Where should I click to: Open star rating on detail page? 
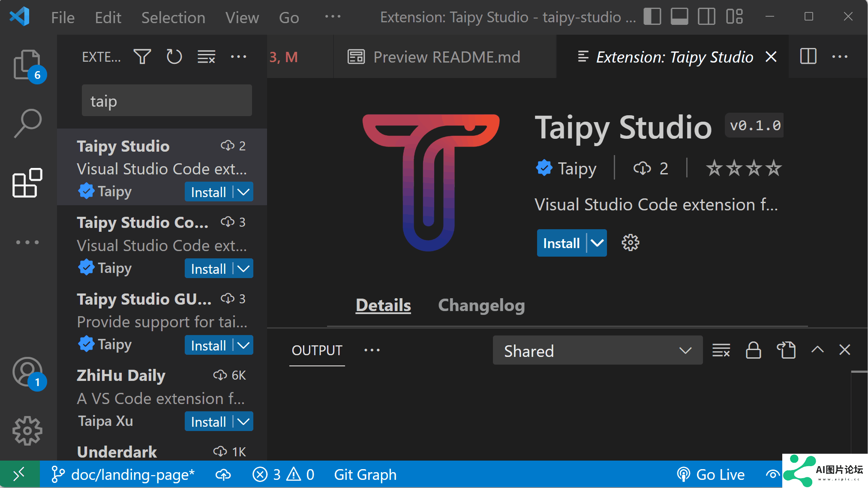(744, 168)
